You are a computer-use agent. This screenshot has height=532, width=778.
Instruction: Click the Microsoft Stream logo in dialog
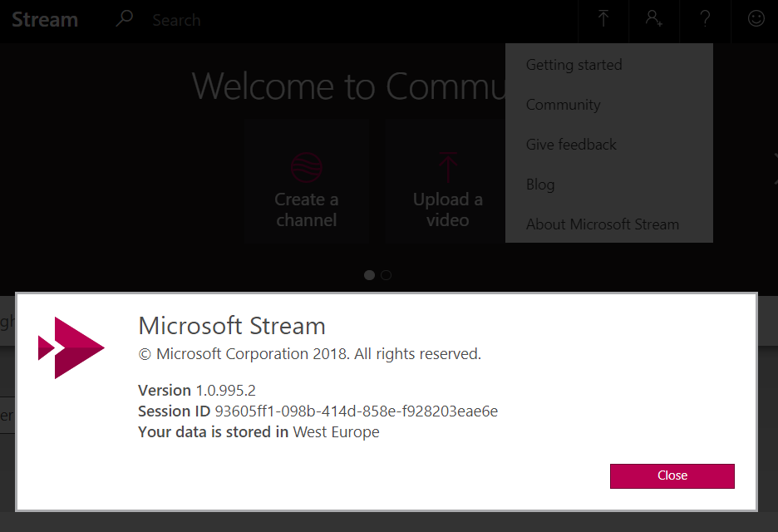point(71,347)
